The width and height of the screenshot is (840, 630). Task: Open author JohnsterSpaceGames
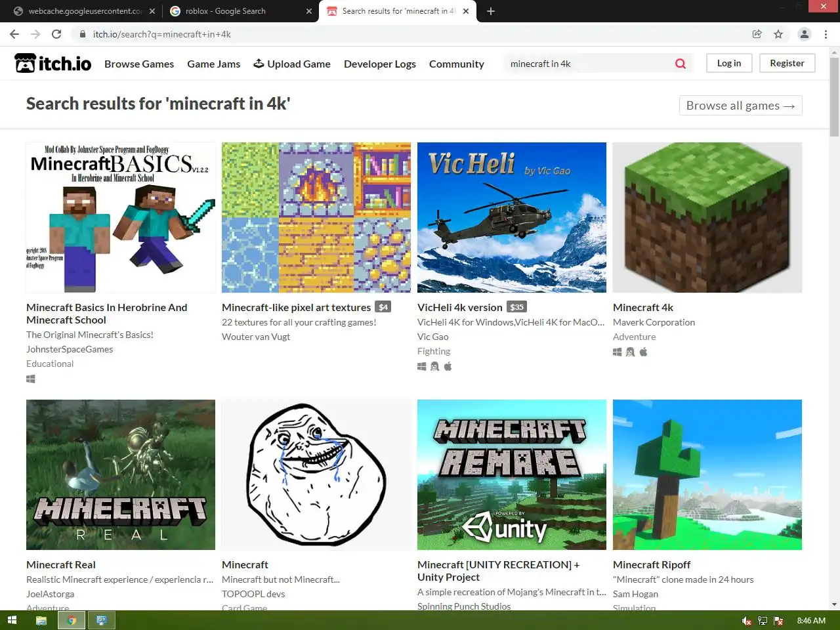click(70, 349)
